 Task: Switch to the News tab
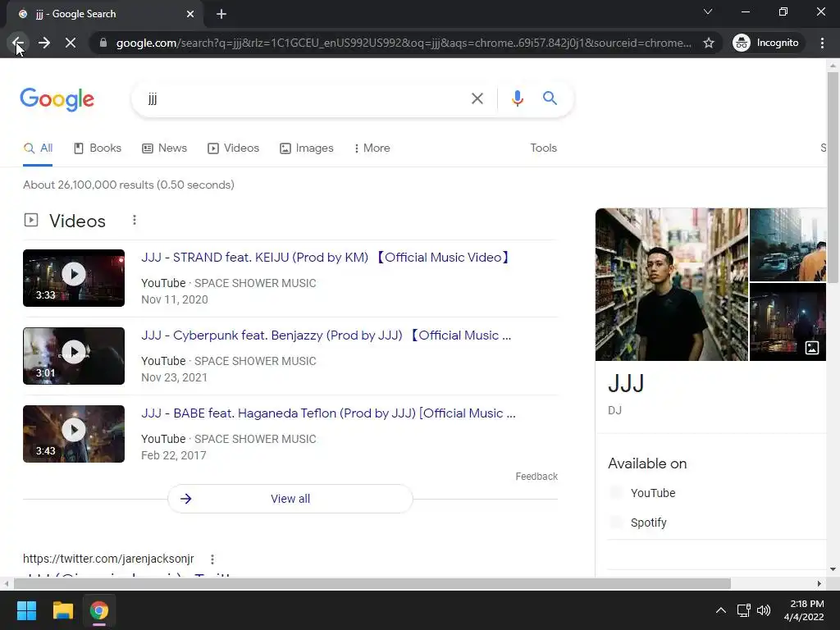click(164, 148)
